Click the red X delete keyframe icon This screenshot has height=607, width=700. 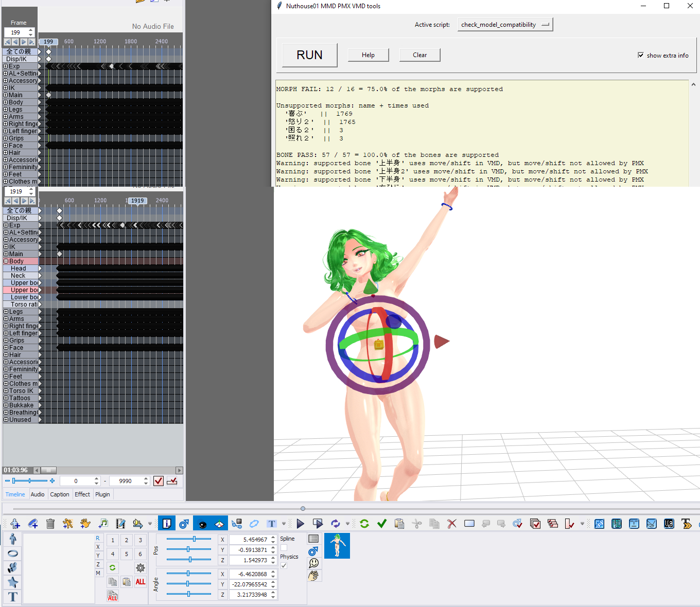[x=452, y=524]
